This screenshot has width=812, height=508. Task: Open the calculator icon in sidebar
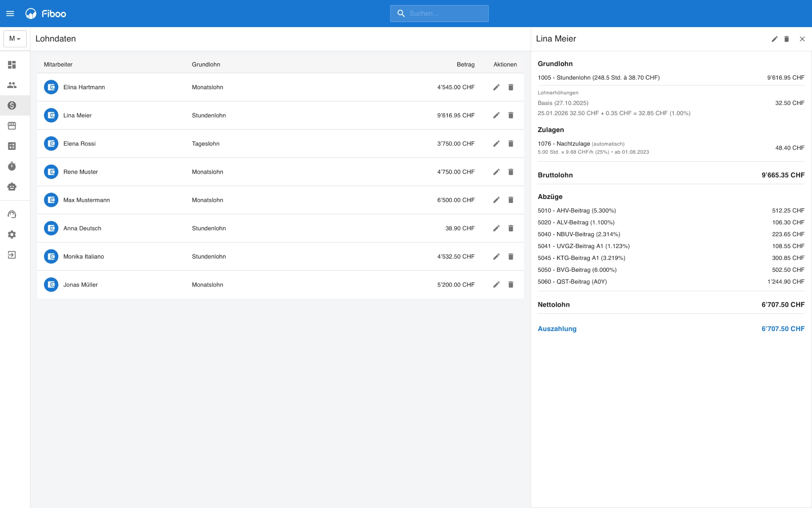point(12,146)
